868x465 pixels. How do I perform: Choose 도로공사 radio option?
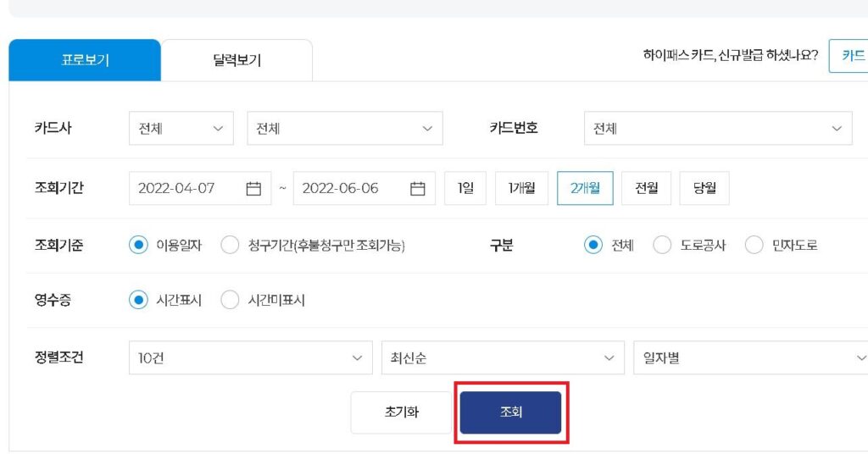(662, 245)
